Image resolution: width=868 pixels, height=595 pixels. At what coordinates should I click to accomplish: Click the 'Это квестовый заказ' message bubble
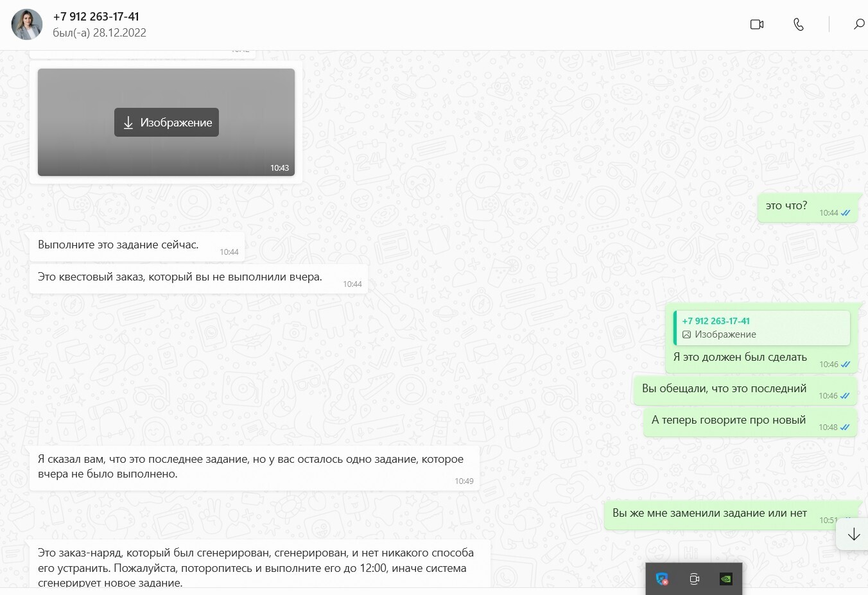pyautogui.click(x=180, y=277)
